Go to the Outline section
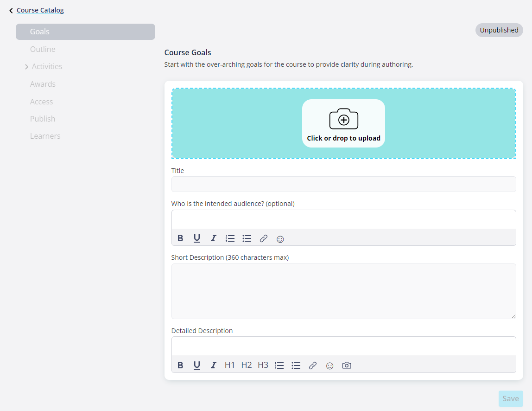This screenshot has height=411, width=532. tap(43, 49)
